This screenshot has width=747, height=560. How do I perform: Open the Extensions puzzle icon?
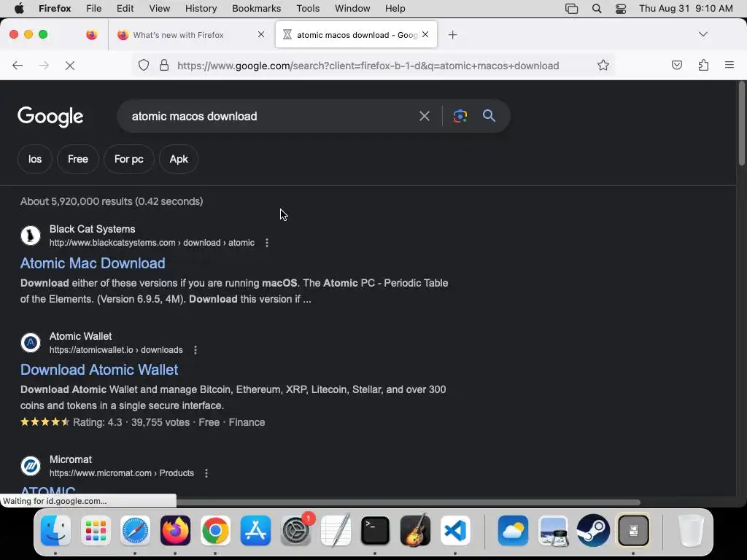[703, 65]
